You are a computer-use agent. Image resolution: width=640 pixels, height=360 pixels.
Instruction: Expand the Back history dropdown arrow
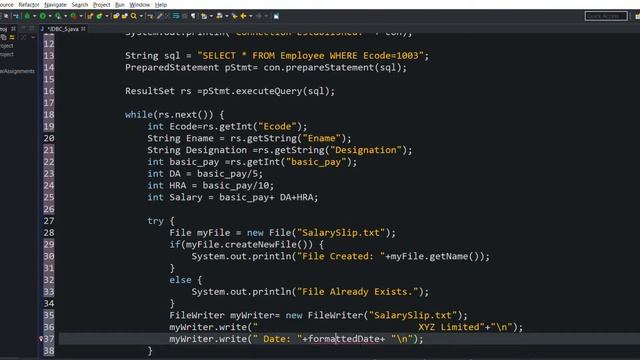251,16
